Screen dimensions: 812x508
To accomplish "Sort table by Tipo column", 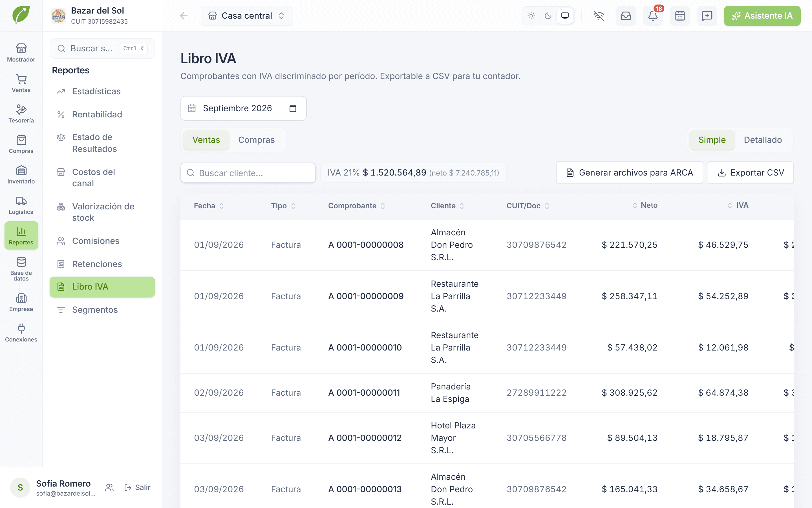I will pyautogui.click(x=283, y=206).
